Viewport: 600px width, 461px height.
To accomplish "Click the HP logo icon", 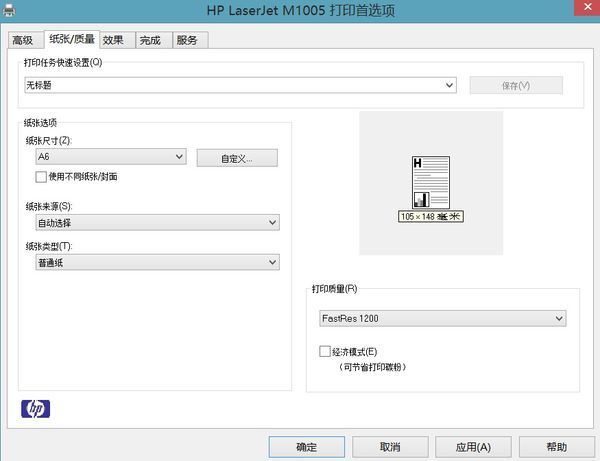I will click(x=35, y=408).
